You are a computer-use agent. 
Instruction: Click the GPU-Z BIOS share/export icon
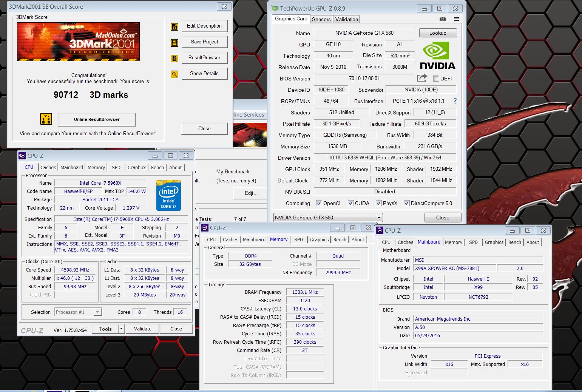click(422, 78)
